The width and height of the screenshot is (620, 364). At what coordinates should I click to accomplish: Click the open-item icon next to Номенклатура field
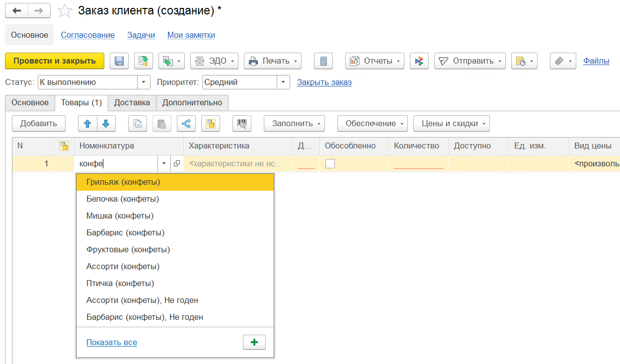pyautogui.click(x=177, y=163)
